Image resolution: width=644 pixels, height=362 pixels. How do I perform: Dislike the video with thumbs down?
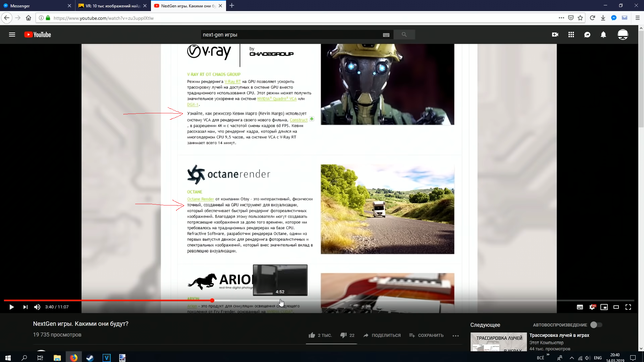[x=343, y=335]
